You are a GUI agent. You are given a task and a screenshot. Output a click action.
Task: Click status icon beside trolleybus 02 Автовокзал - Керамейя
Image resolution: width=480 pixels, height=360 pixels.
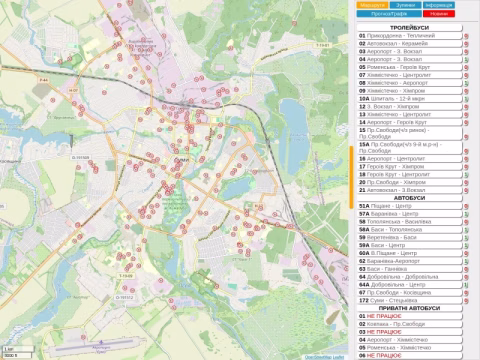pos(466,44)
